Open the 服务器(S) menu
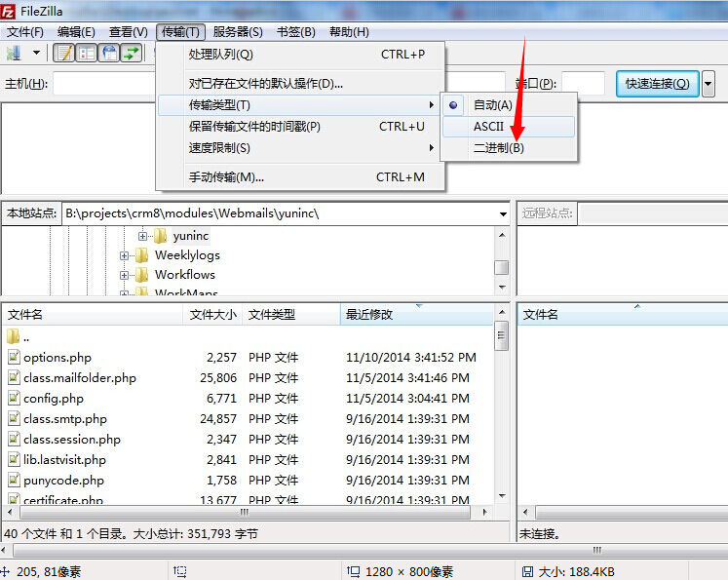This screenshot has width=728, height=580. [238, 32]
